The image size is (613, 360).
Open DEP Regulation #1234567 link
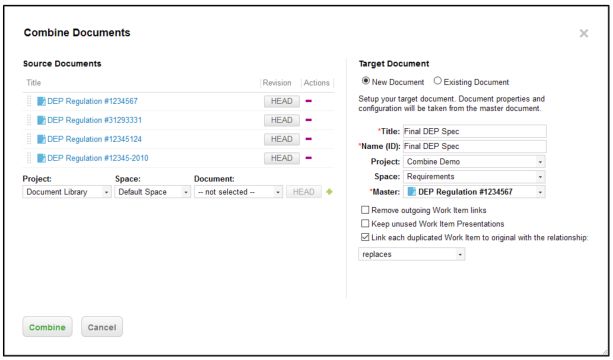pos(92,101)
